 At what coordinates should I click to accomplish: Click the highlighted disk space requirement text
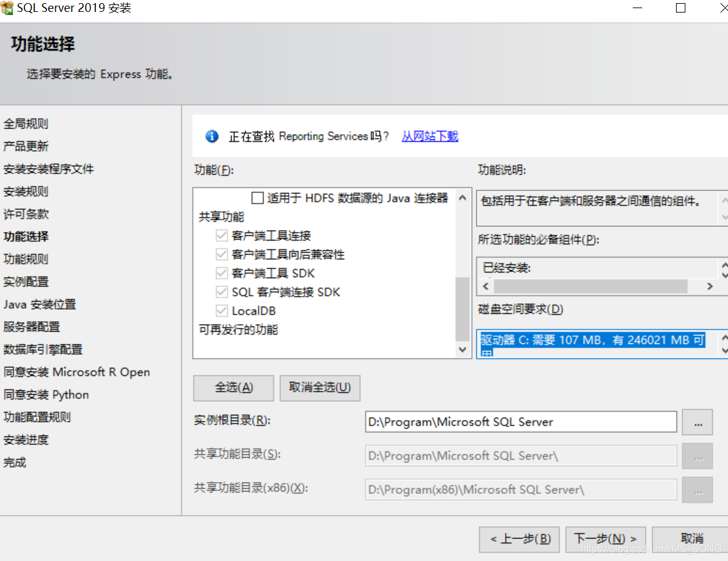[593, 343]
